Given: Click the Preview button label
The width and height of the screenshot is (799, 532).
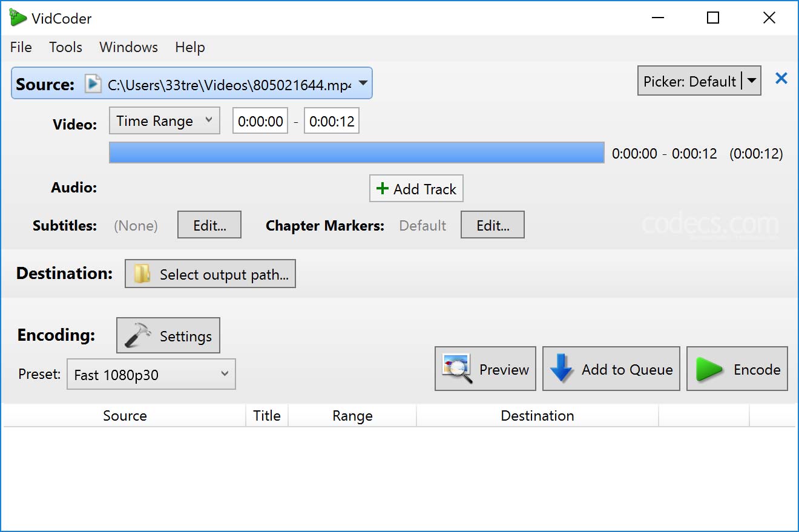Looking at the screenshot, I should click(504, 369).
